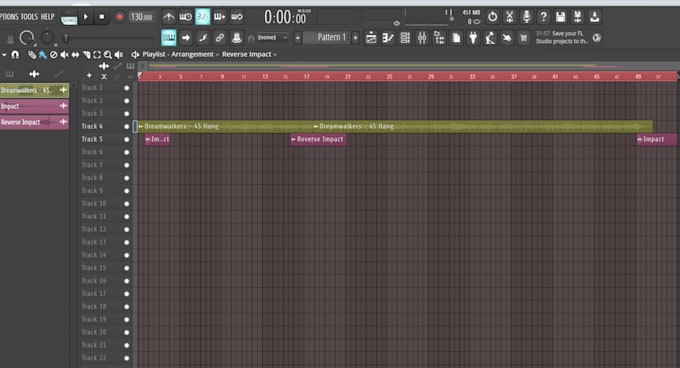
Task: Select Impact clip in picker panel
Action: (x=34, y=106)
